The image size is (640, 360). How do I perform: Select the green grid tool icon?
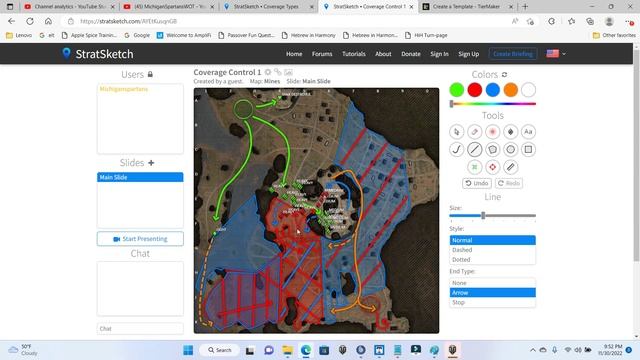(x=474, y=167)
